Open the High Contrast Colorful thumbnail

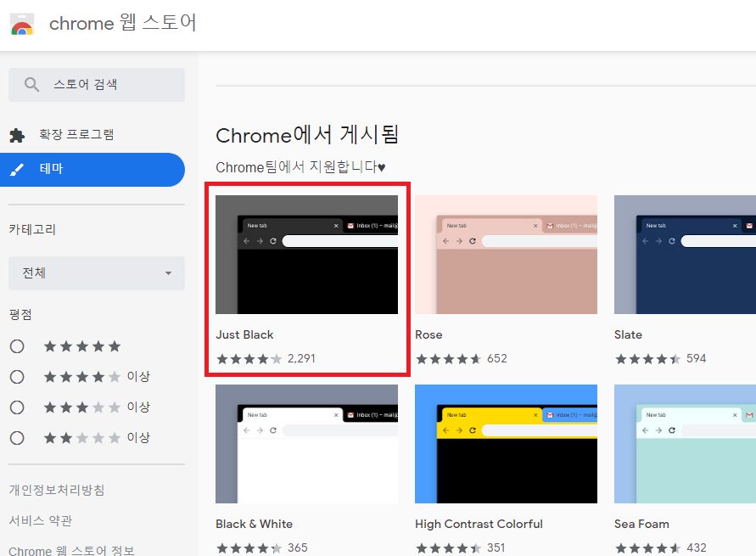(506, 444)
